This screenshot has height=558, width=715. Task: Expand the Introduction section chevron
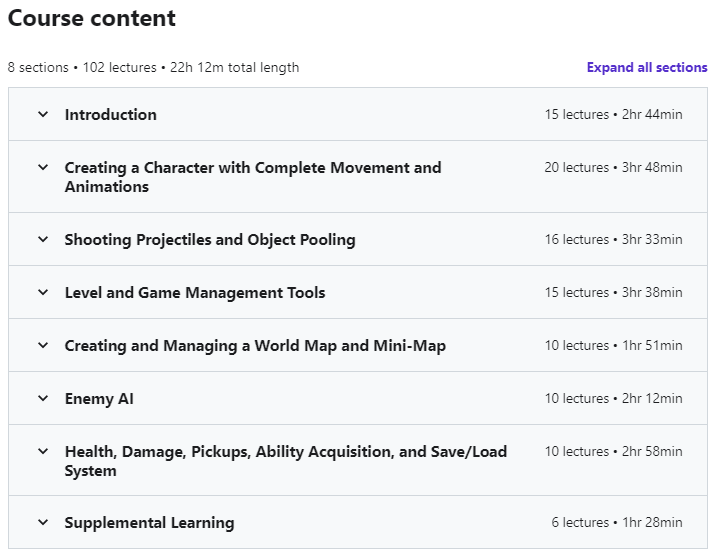point(43,114)
